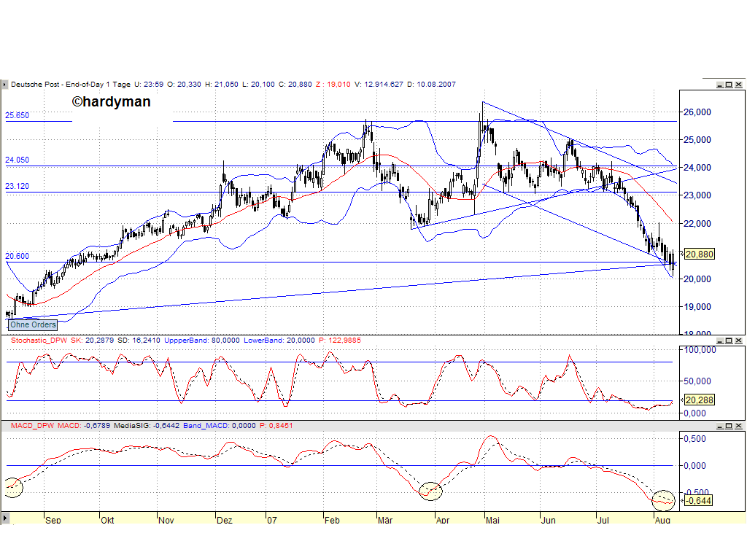This screenshot has height=560, width=747.
Task: Click the Aug label on the time axis
Action: [x=662, y=521]
